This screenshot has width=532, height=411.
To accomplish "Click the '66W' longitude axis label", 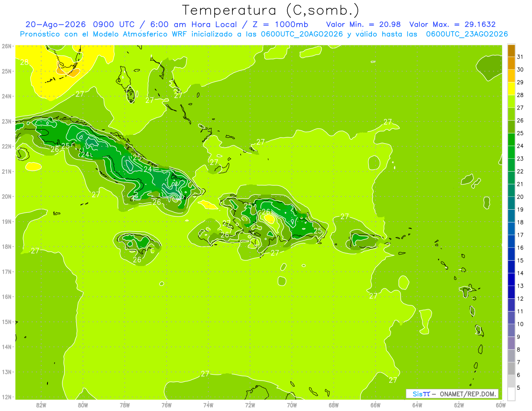I will pyautogui.click(x=376, y=405).
